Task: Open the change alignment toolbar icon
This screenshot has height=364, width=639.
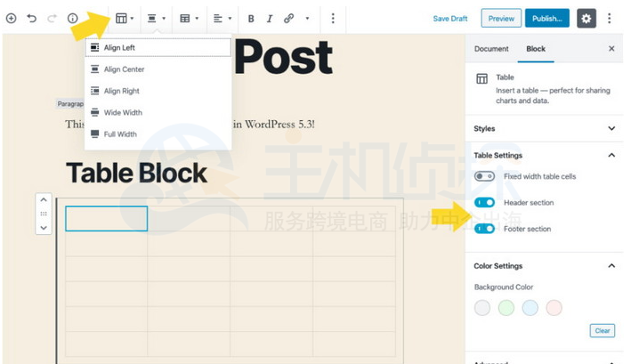Action: [x=151, y=19]
